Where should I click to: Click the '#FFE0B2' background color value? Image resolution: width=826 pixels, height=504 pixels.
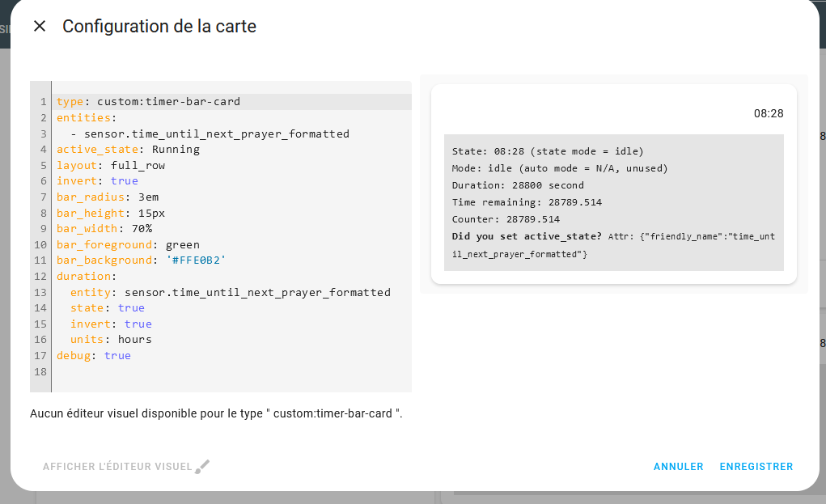195,260
